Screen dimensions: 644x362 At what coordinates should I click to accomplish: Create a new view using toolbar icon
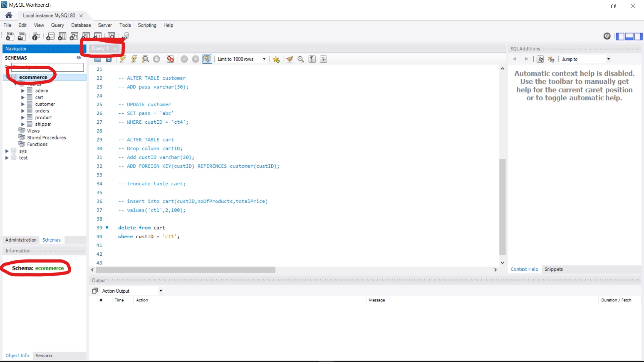point(74,36)
